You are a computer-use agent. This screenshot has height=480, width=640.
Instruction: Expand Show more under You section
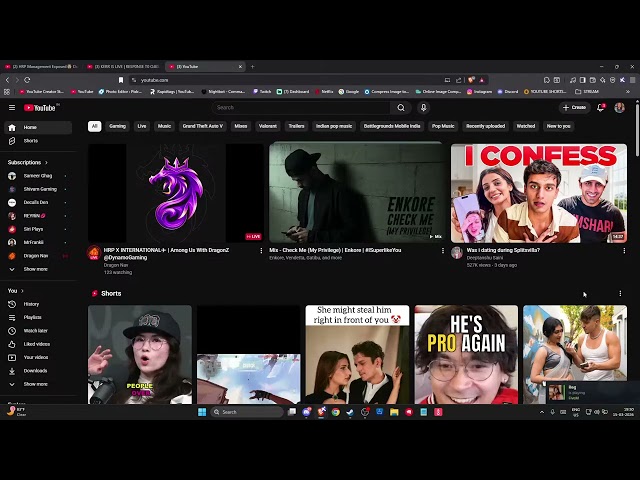[38, 384]
